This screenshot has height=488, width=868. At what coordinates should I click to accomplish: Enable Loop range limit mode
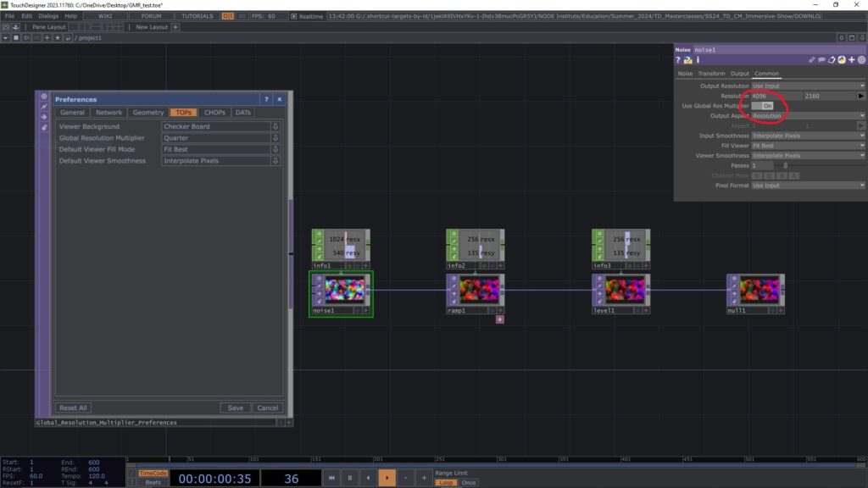(x=446, y=483)
